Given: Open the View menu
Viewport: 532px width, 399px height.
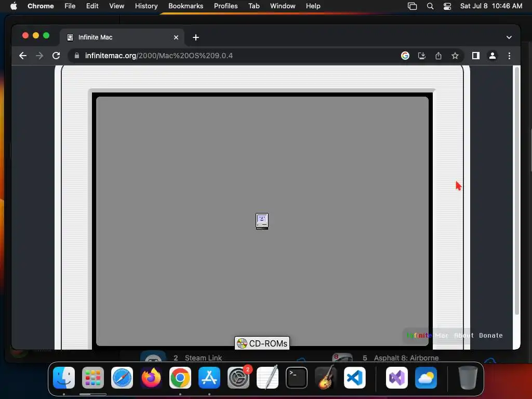Looking at the screenshot, I should click(x=117, y=6).
